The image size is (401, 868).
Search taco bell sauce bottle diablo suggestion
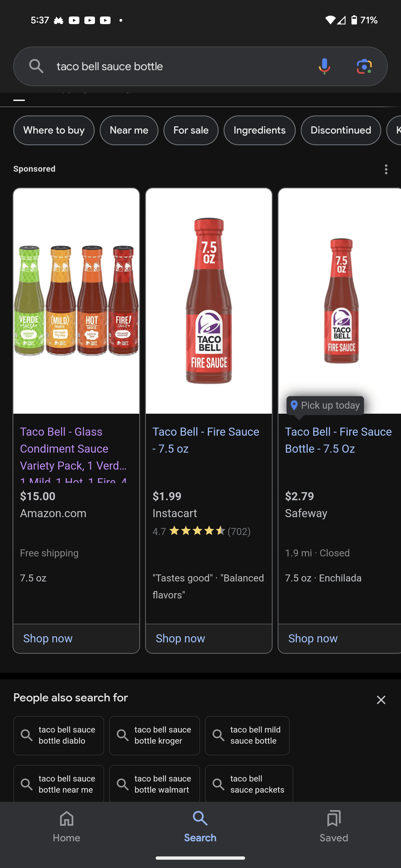[x=59, y=735]
